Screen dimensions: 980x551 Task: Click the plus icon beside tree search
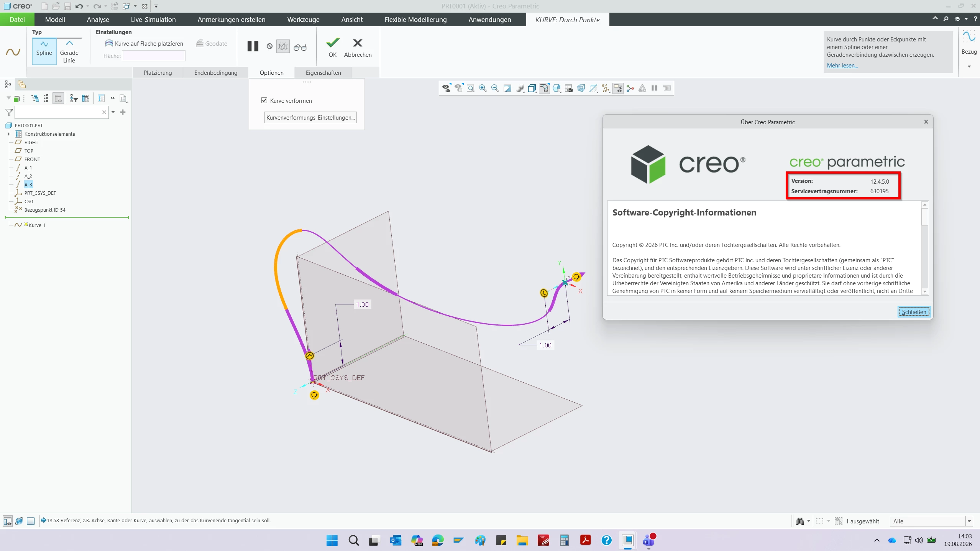pos(123,112)
